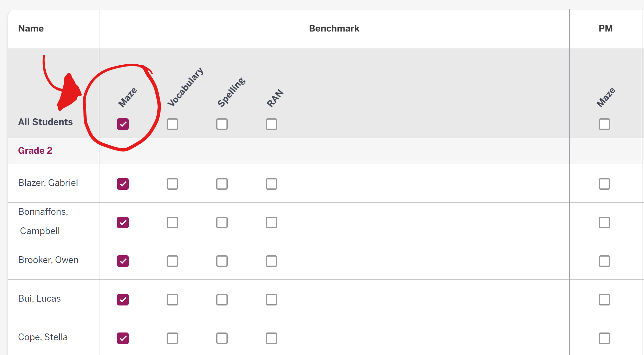Uncheck Maze for Blazer, Gabriel
This screenshot has width=644, height=355.
[x=123, y=184]
